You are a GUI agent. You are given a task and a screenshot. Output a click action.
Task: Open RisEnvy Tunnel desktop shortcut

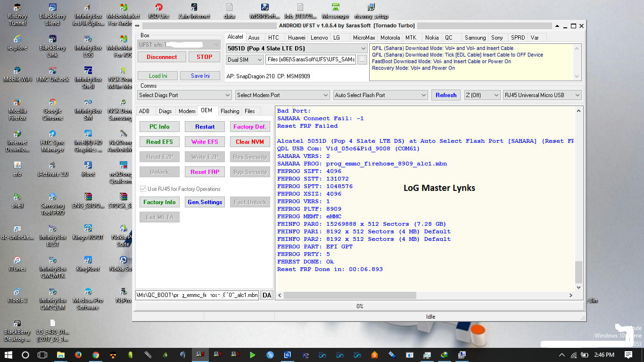pos(17,14)
